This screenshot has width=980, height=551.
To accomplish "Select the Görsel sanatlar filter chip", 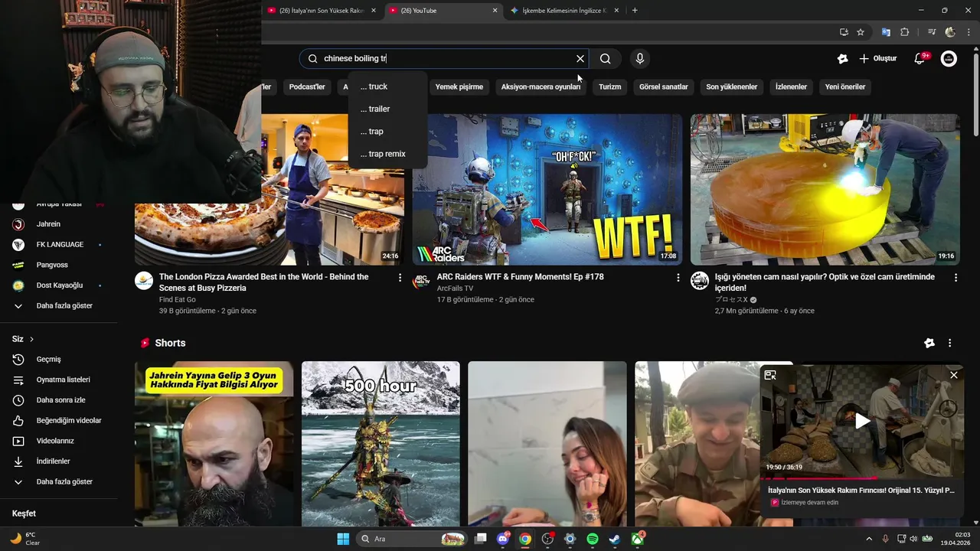I will pyautogui.click(x=664, y=86).
